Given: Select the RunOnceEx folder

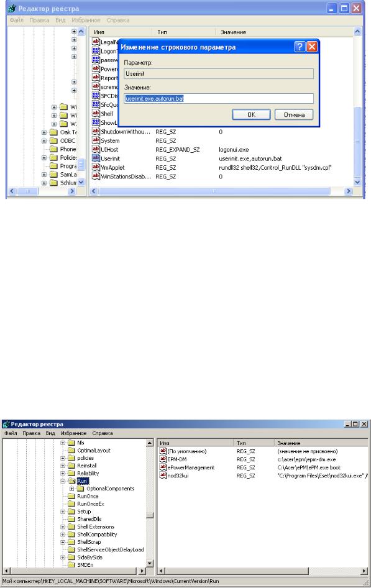Looking at the screenshot, I should coord(91,504).
